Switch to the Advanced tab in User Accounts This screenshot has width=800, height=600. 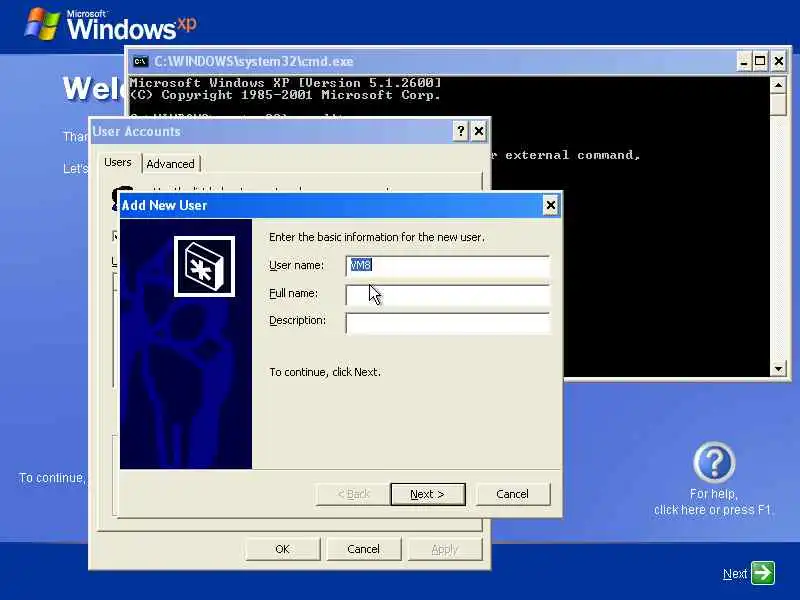[170, 164]
